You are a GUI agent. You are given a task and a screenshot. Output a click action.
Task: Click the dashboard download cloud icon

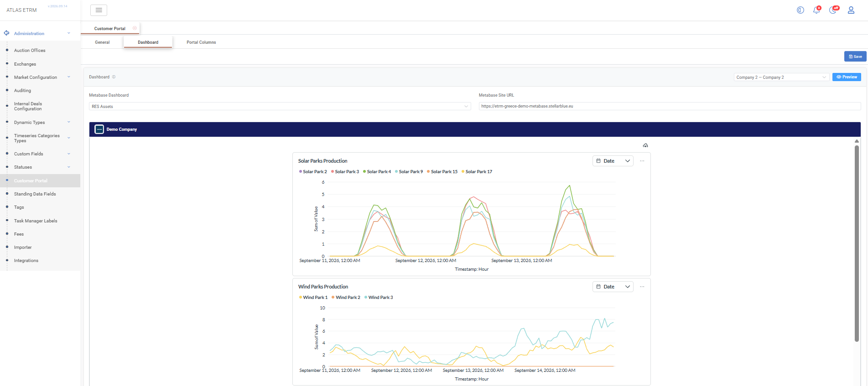click(645, 145)
